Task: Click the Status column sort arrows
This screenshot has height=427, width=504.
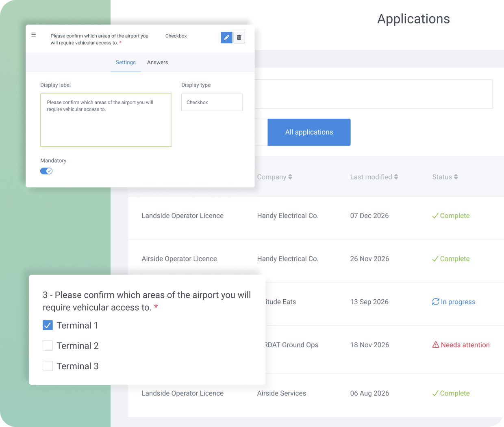Action: coord(456,177)
